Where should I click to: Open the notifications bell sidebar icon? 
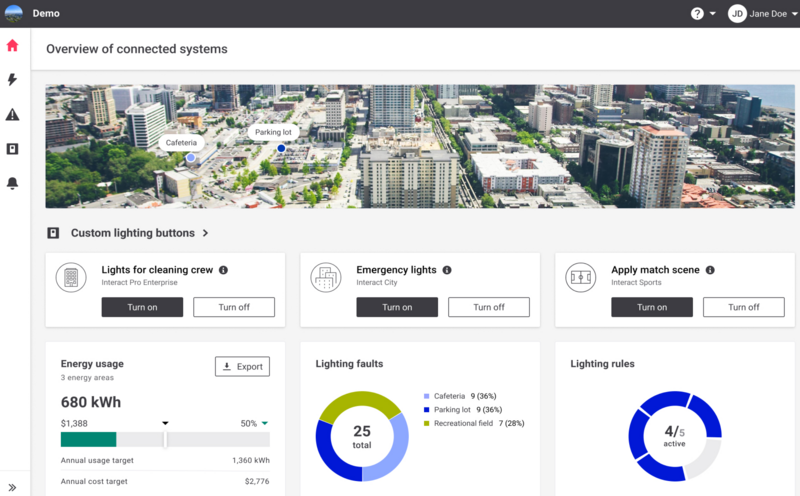pos(13,183)
